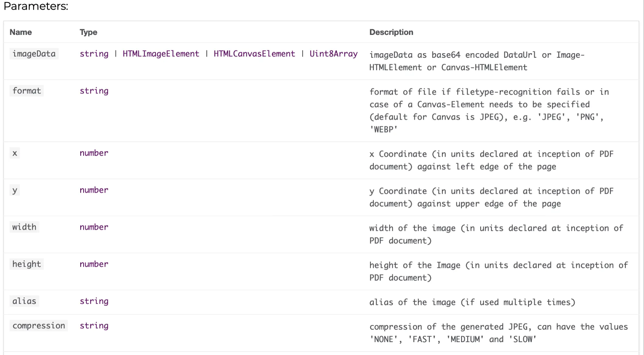The width and height of the screenshot is (644, 355).
Task: Click string type in compression row
Action: (x=94, y=326)
